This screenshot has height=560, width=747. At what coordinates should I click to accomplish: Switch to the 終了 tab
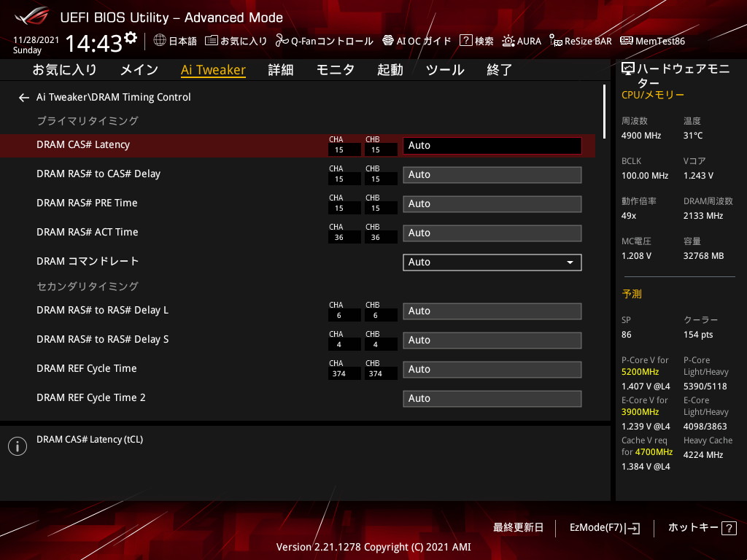pyautogui.click(x=499, y=70)
